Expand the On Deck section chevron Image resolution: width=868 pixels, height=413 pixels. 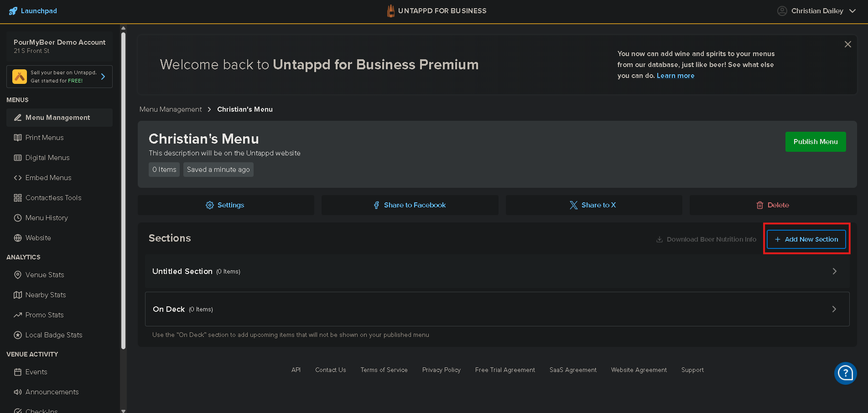(834, 309)
